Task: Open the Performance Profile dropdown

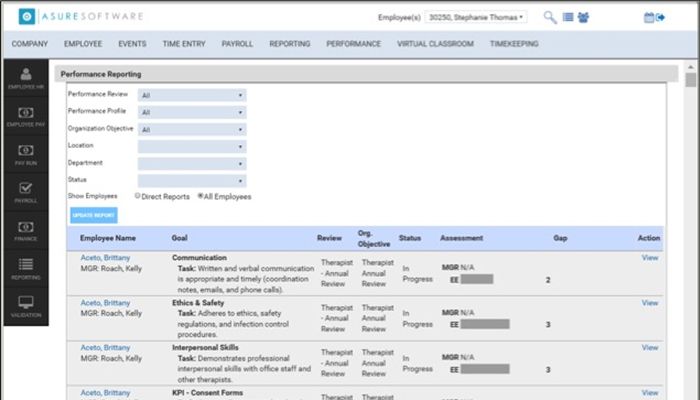Action: [x=192, y=112]
